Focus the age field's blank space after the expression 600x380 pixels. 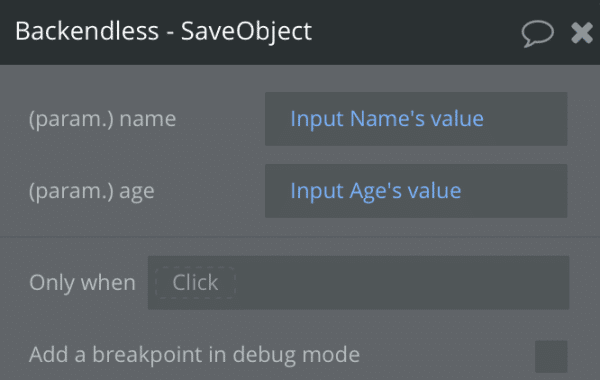514,191
